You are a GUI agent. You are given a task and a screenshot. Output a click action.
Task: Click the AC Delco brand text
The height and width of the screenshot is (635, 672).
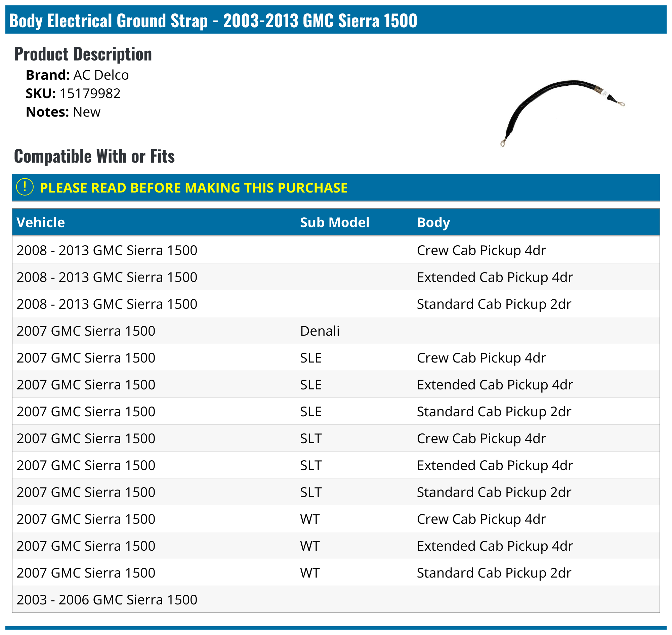pos(101,75)
